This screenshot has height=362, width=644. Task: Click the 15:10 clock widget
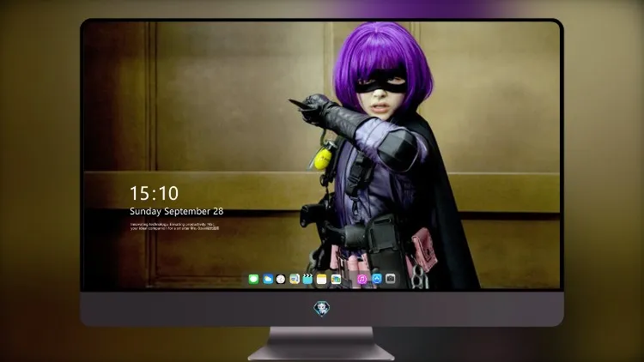pyautogui.click(x=154, y=193)
